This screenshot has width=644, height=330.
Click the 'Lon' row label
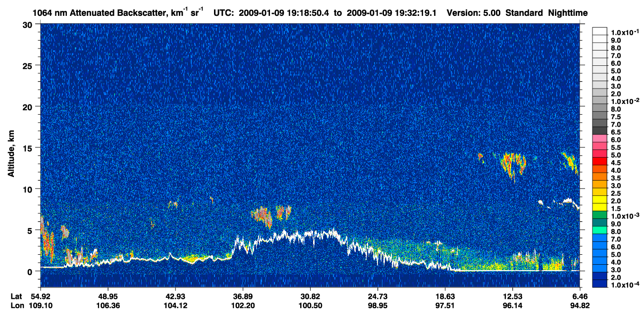coord(17,305)
